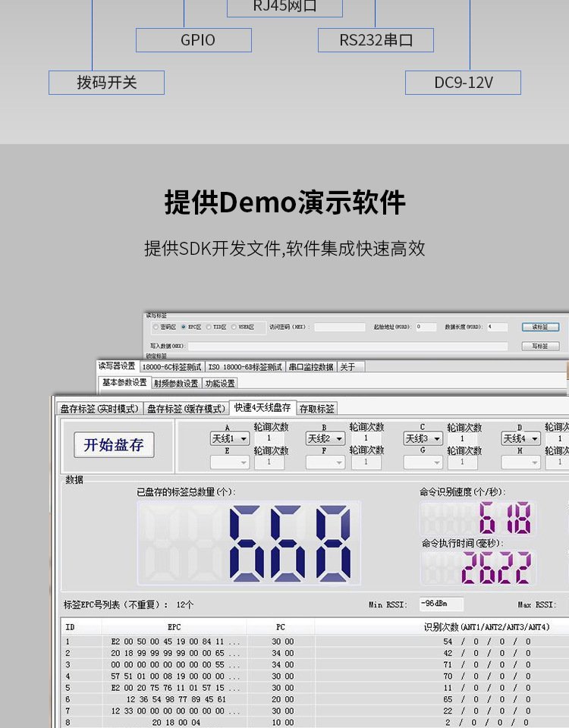569x728 pixels.
Task: Choose the USER区 radio option
Action: [234, 327]
